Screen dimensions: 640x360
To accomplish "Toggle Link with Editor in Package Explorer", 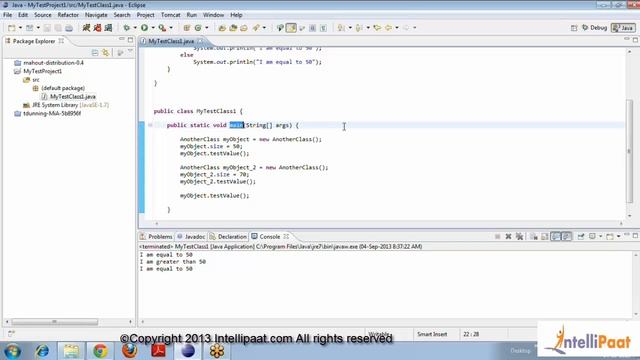I will click(106, 53).
